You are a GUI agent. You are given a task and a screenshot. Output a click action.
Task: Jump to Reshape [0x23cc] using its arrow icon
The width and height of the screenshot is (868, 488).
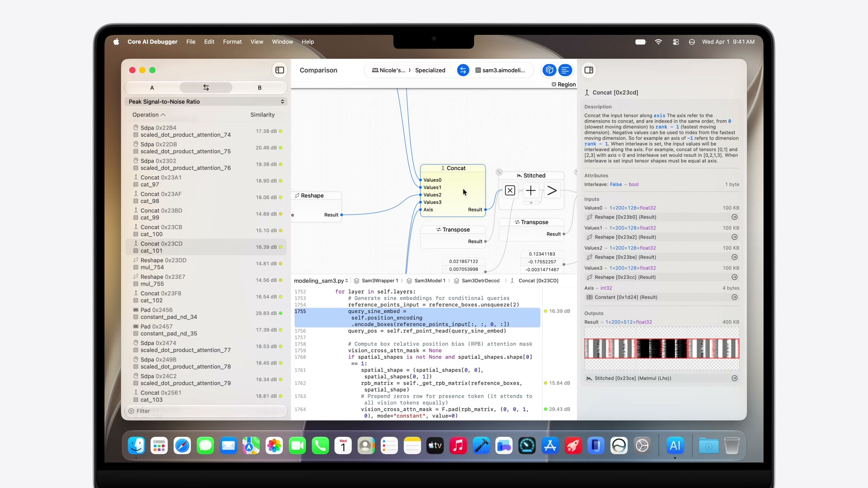735,277
